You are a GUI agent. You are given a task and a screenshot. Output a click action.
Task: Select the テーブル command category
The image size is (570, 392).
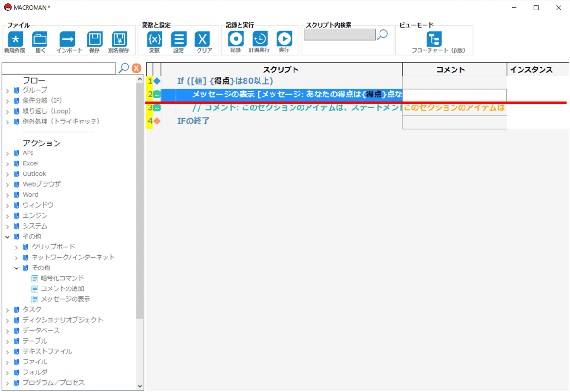pyautogui.click(x=35, y=341)
